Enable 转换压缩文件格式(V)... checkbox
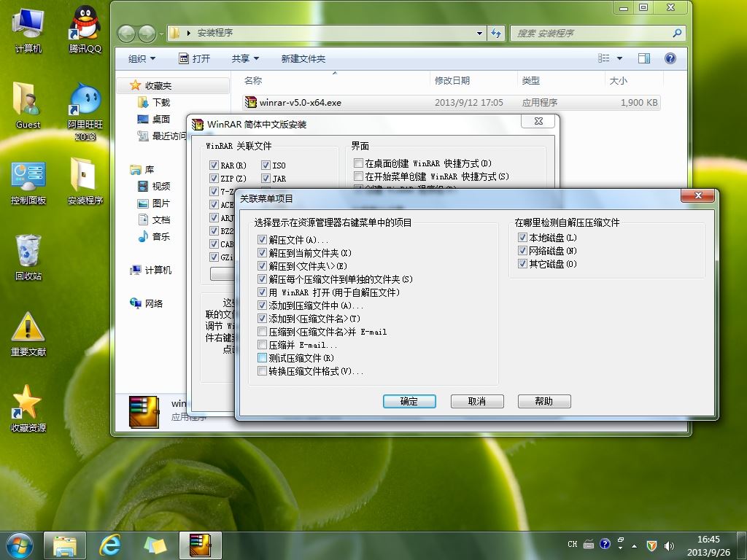The width and height of the screenshot is (747, 560). 262,371
